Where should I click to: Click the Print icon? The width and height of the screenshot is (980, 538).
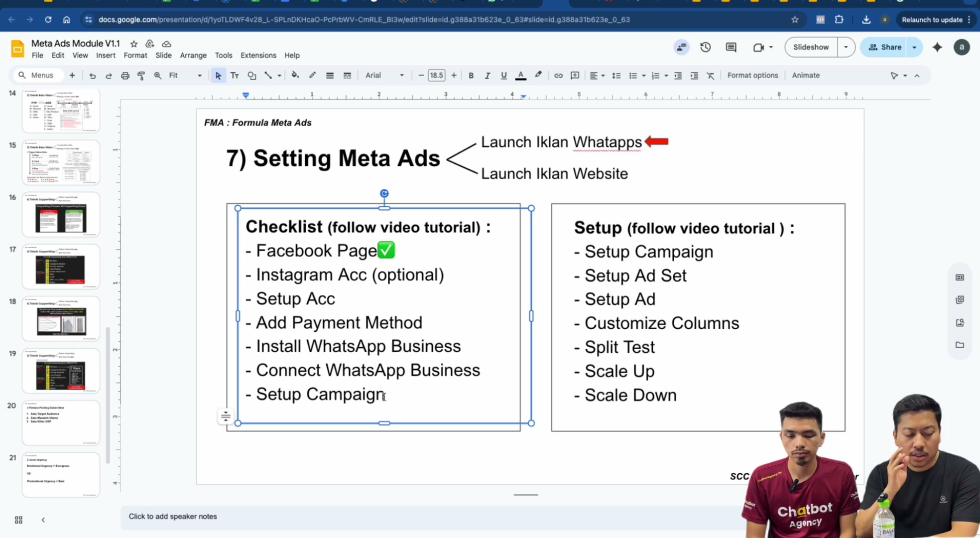[x=125, y=76]
